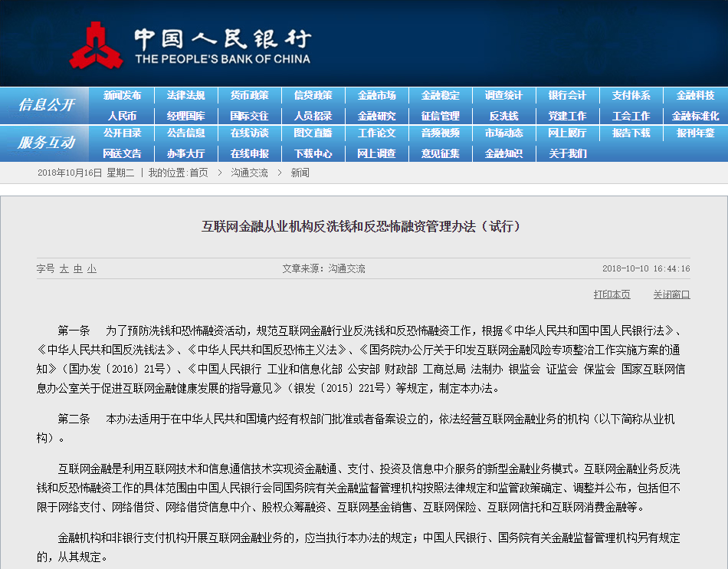Open 金融科技 navigation link

(695, 95)
